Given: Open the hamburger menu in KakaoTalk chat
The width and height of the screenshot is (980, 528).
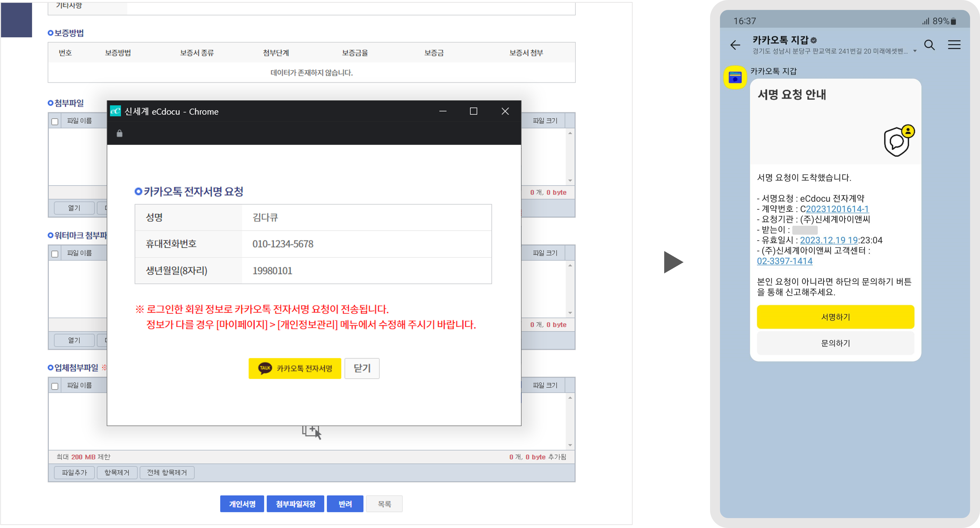Looking at the screenshot, I should coord(954,45).
